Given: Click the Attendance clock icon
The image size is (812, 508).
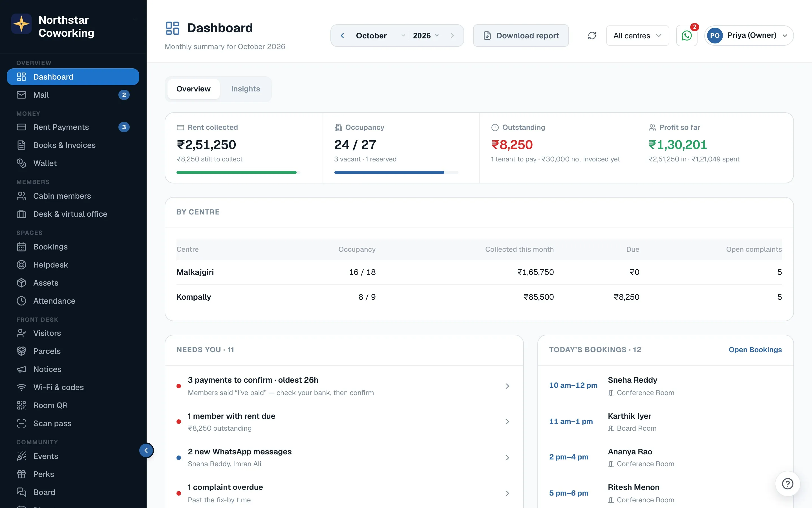Looking at the screenshot, I should tap(21, 301).
